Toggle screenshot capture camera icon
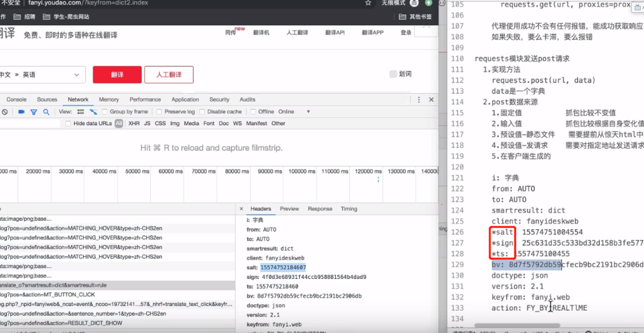 click(21, 112)
